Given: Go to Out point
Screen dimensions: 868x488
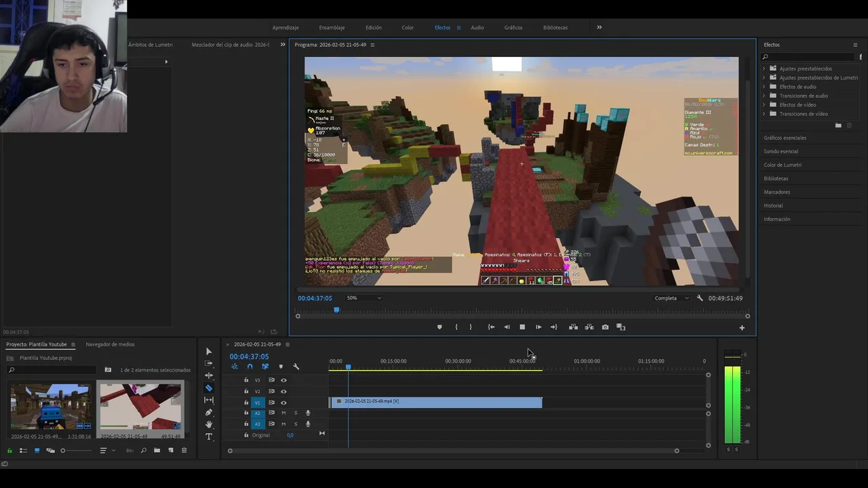Looking at the screenshot, I should (x=554, y=327).
